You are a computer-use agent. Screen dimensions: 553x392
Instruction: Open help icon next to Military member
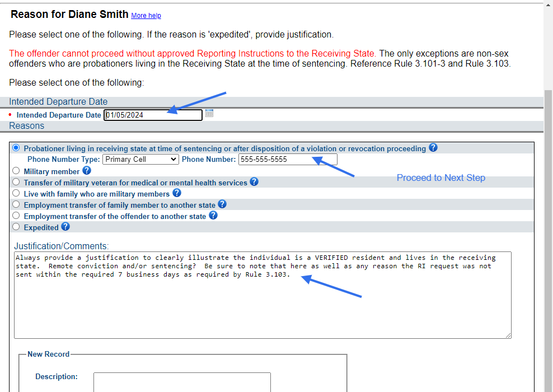[87, 170]
